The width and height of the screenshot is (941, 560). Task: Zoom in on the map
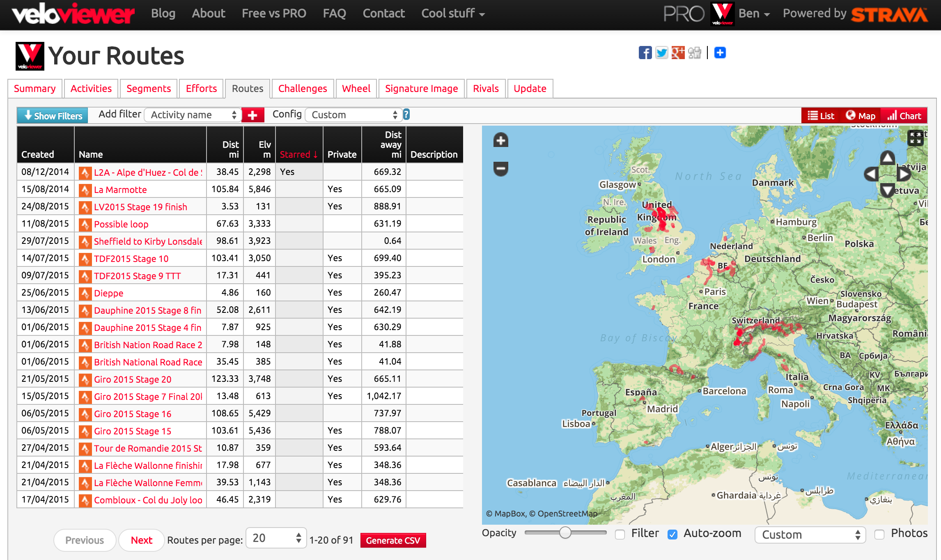pyautogui.click(x=500, y=140)
